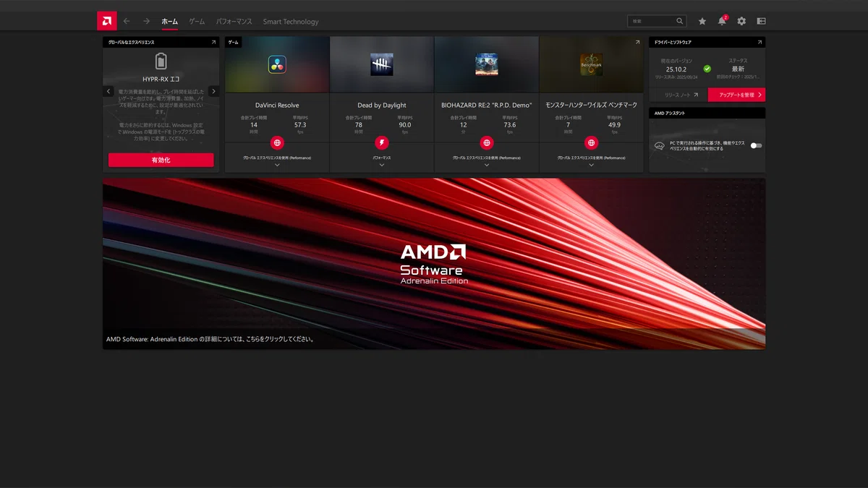Open Monster Hunter Wilds Benchmark icon
The height and width of the screenshot is (488, 868).
(x=591, y=64)
